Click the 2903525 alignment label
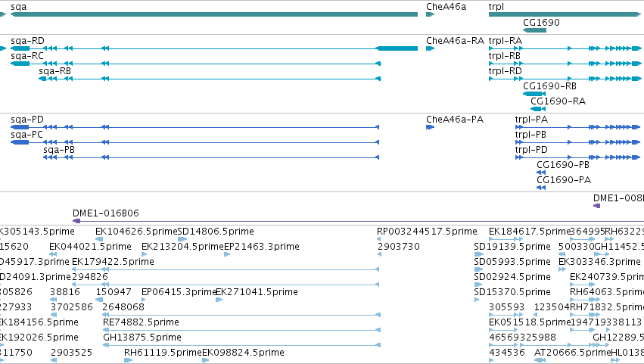The width and height of the screenshot is (644, 364). (71, 353)
